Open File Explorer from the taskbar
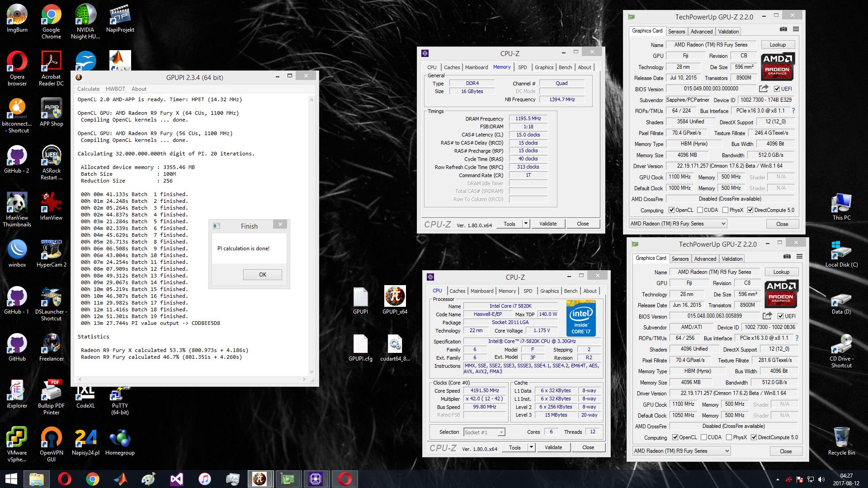 pos(37,479)
